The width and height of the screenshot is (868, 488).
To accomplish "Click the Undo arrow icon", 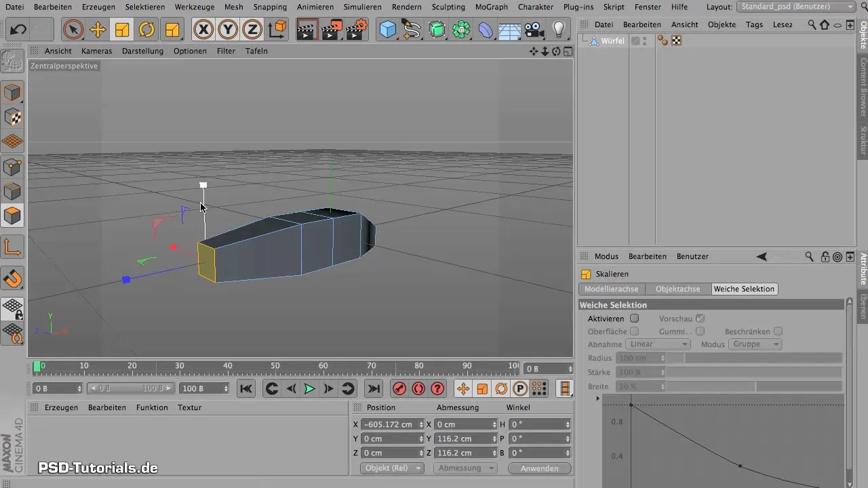I will click(x=18, y=30).
